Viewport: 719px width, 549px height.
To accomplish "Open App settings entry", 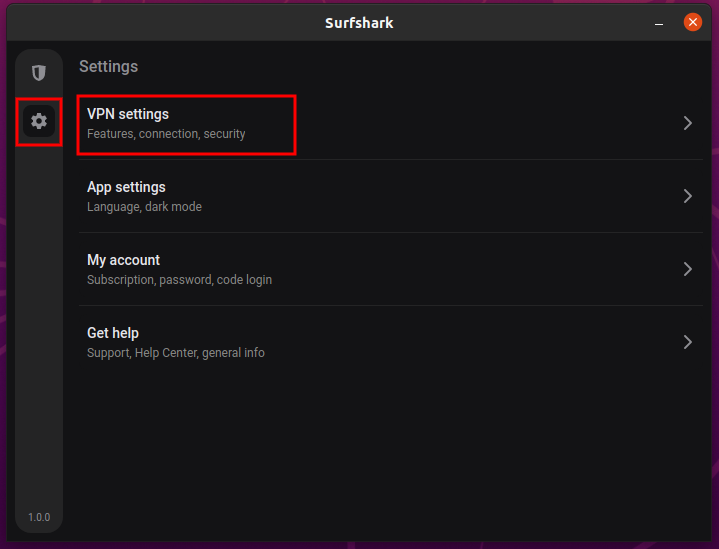I will tap(391, 196).
